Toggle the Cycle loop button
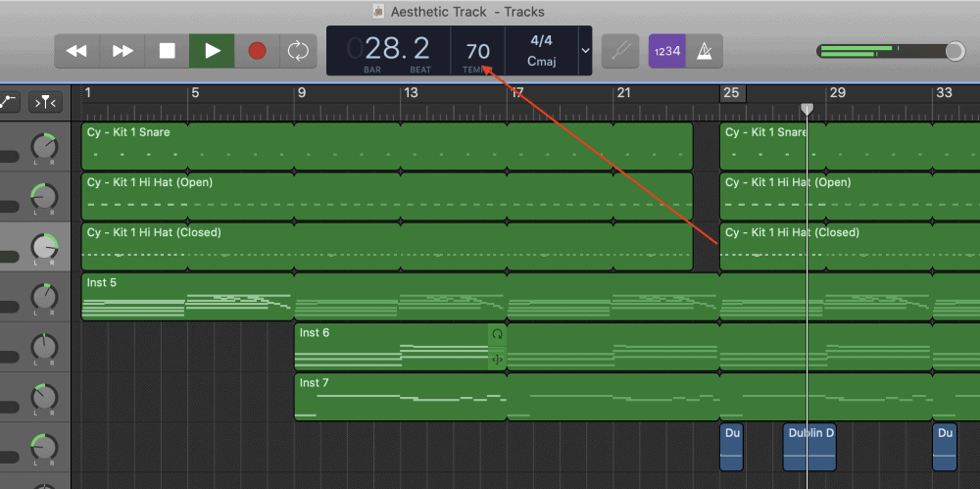 298,51
